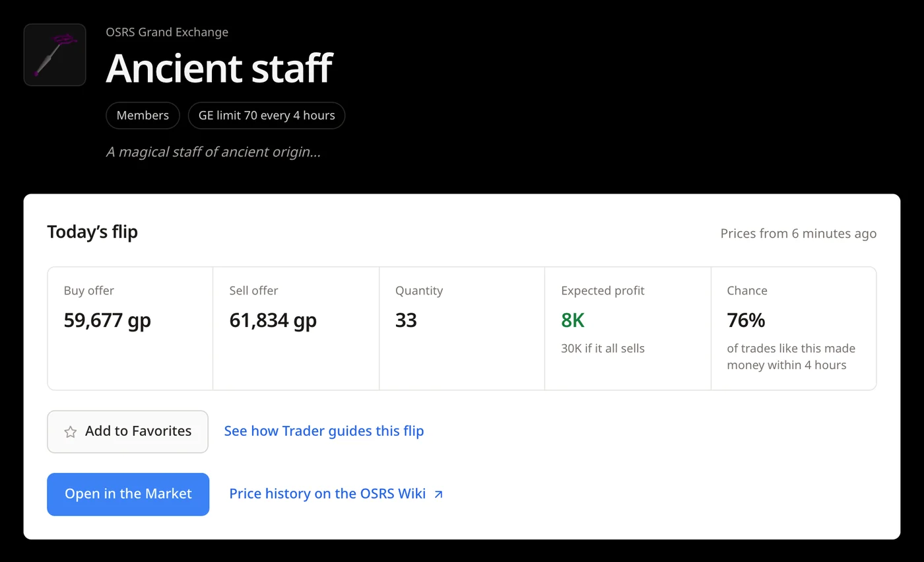Click the Ancient staff heading
Viewport: 924px width, 562px height.
[219, 67]
